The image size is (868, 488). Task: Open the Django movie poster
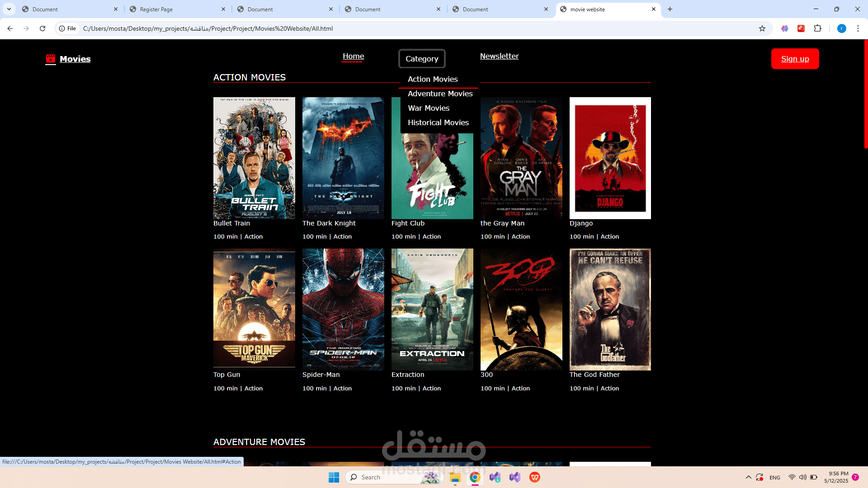[610, 158]
